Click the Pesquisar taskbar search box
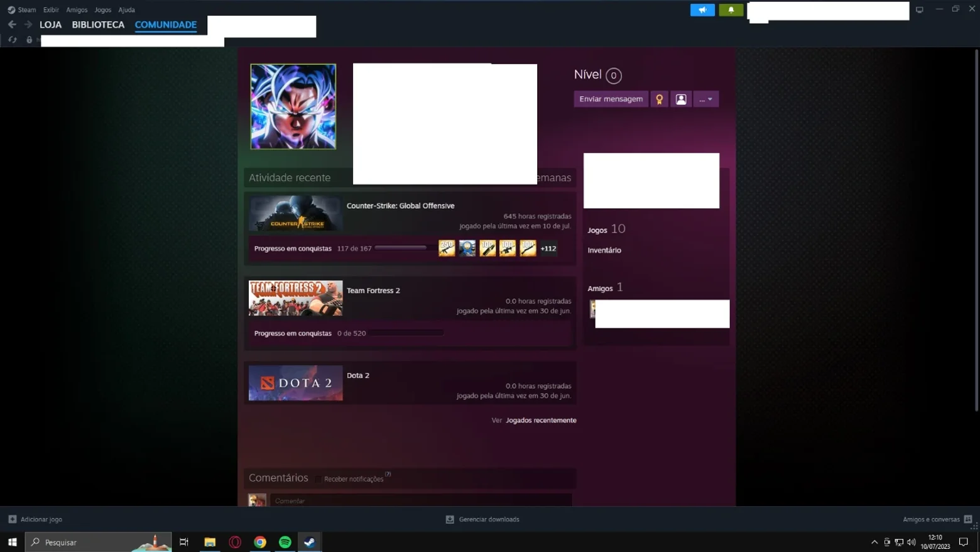The height and width of the screenshot is (552, 980). [98, 542]
